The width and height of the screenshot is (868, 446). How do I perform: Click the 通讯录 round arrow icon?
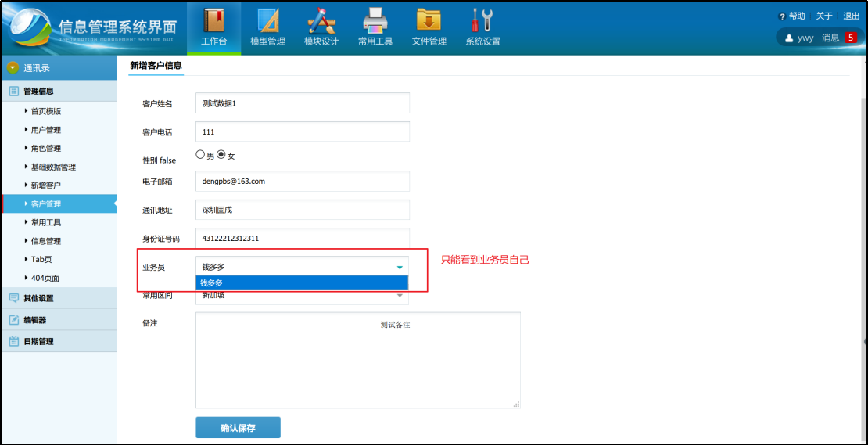13,68
